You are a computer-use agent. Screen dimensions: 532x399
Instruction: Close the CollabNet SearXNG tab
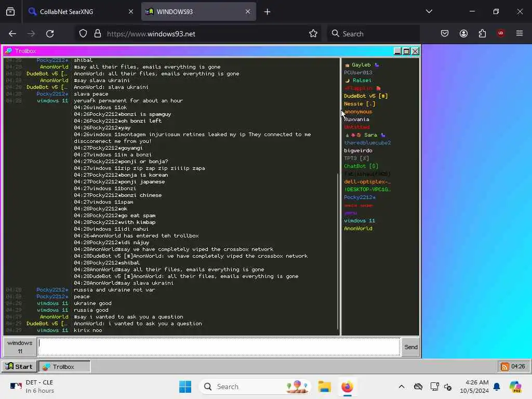click(131, 11)
